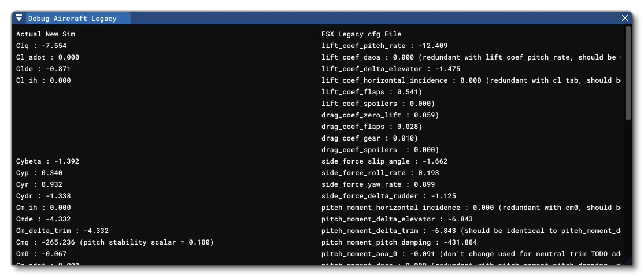
Task: Select the Clde : -0.871 line
Action: tap(43, 69)
